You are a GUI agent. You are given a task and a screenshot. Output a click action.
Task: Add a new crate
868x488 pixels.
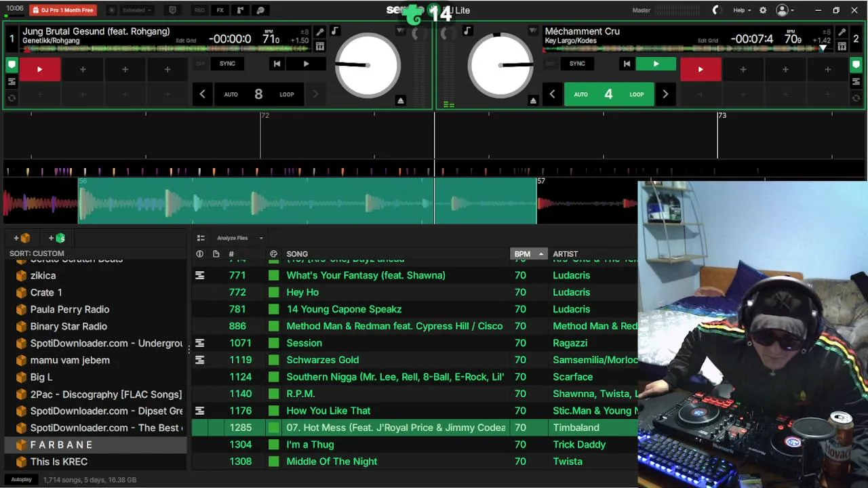pos(21,238)
